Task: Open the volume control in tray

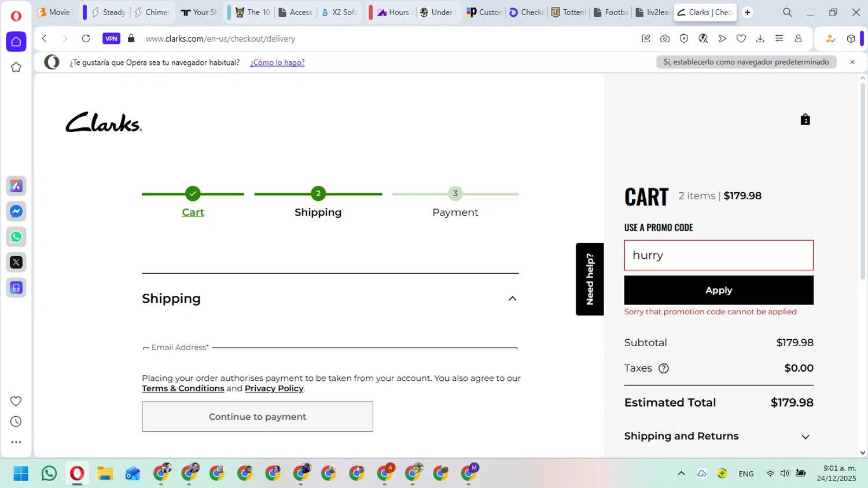Action: [785, 474]
